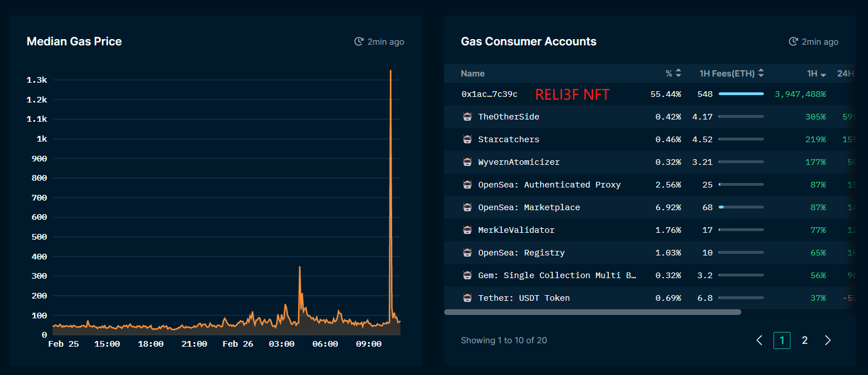Click the gas price spike peak on chart
Viewport: 868px width, 375px height.
(x=390, y=71)
